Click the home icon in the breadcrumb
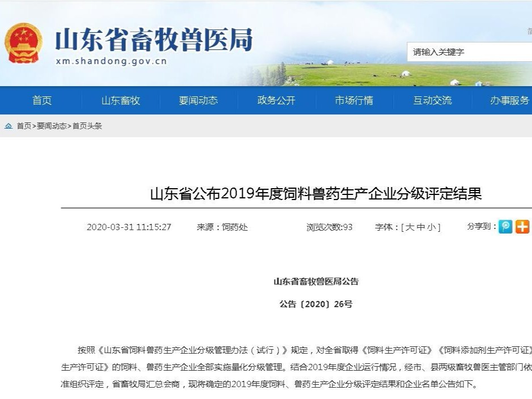Image resolution: width=532 pixels, height=399 pixels. (x=7, y=126)
